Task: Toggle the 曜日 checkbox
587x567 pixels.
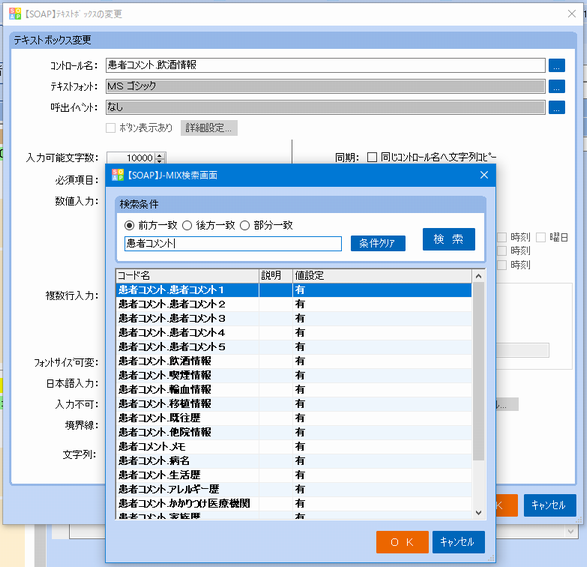Action: pos(541,237)
